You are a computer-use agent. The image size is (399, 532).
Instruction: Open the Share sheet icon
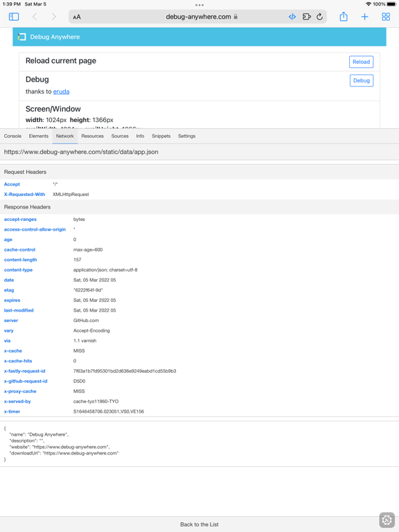click(344, 17)
